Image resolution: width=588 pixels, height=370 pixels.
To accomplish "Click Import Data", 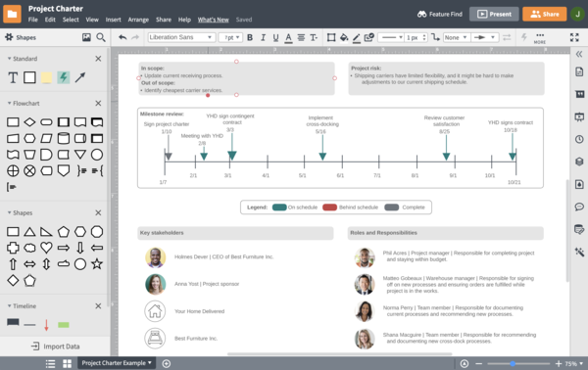I will (x=56, y=347).
